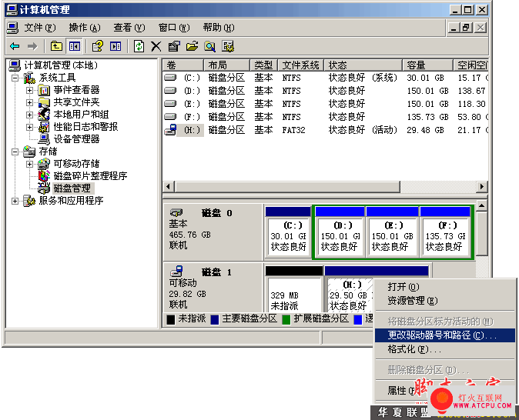This screenshot has width=519, height=420.
Task: Collapse the 系统工具 tree branch
Action: coord(15,78)
